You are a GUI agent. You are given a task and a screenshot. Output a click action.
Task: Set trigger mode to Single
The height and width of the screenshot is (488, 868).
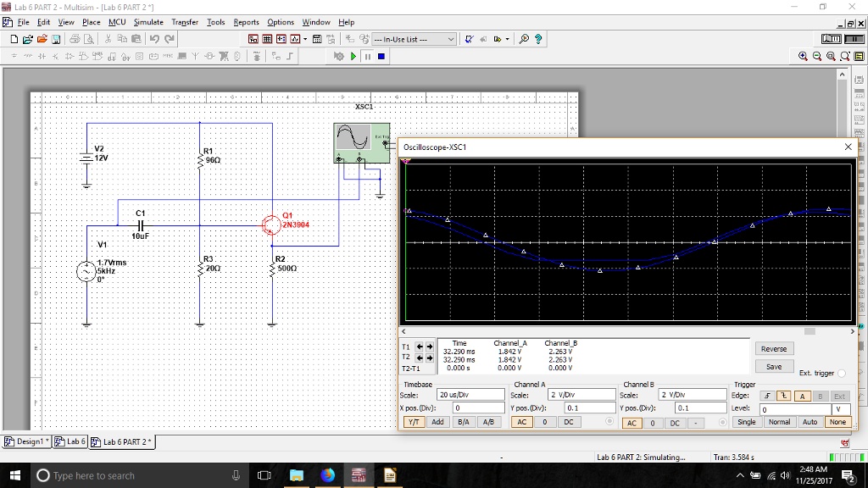[x=747, y=422]
